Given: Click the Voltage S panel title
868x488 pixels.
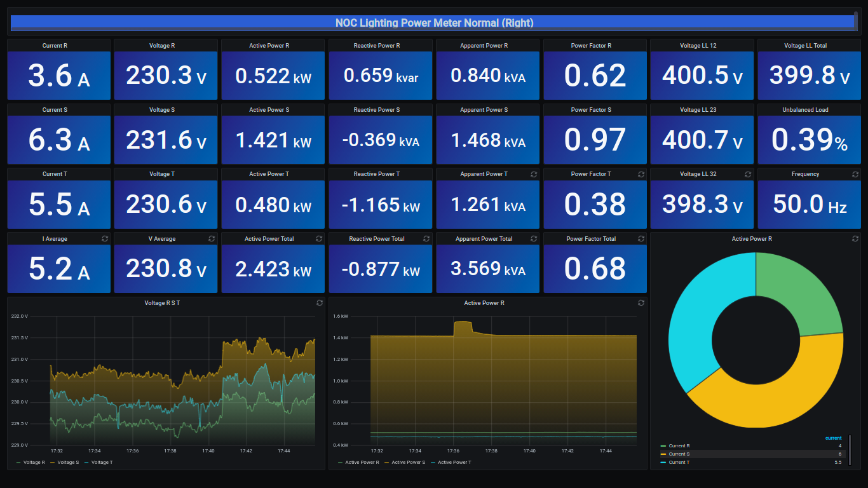Looking at the screenshot, I should (162, 110).
